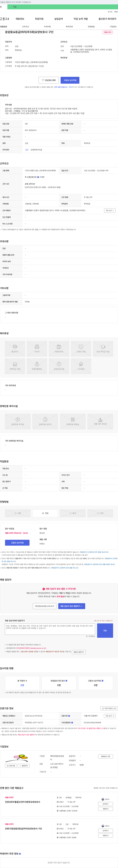This screenshot has height=868, width=118.
Task: Click 거짓구인광고 신고 button
Action: point(109,708)
